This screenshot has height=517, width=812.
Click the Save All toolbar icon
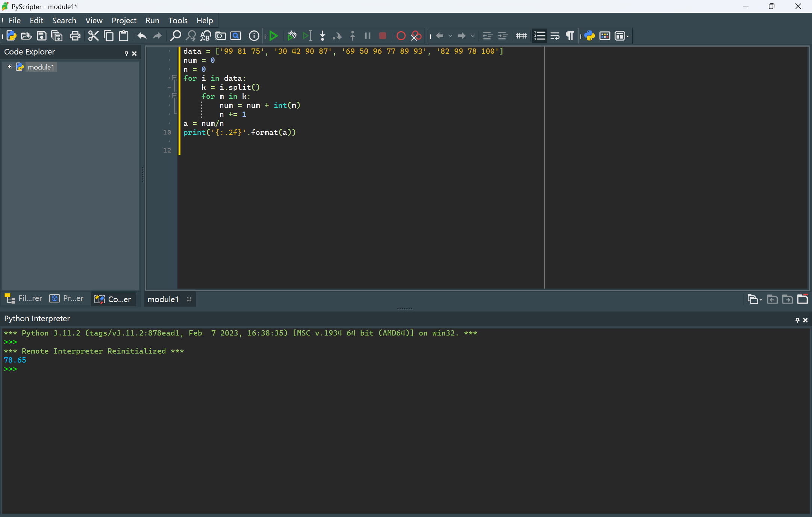click(x=57, y=36)
